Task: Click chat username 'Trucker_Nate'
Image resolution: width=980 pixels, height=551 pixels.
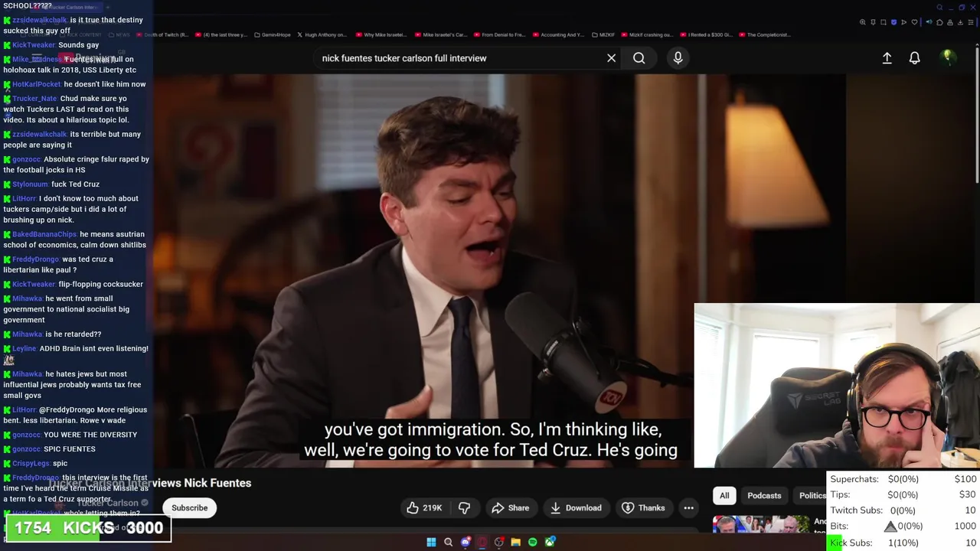Action: (x=34, y=99)
